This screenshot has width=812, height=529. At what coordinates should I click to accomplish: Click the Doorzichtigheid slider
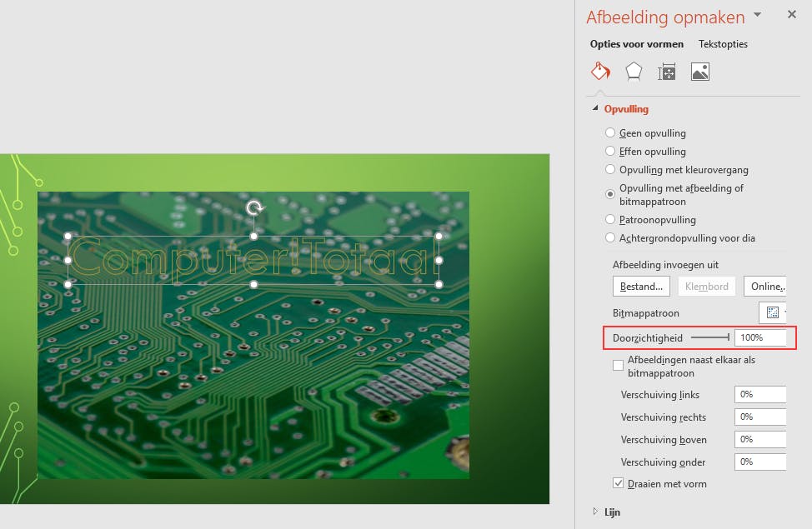pyautogui.click(x=710, y=337)
